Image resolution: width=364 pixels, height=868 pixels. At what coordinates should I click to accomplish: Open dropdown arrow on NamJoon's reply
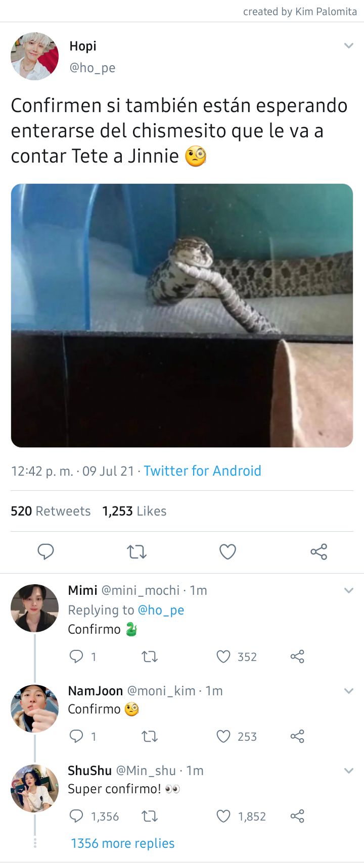click(348, 691)
